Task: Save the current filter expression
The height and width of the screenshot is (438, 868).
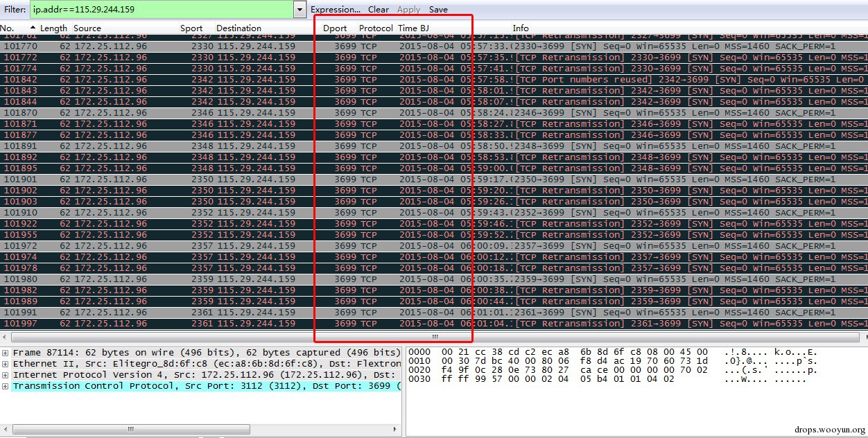Action: (x=438, y=10)
